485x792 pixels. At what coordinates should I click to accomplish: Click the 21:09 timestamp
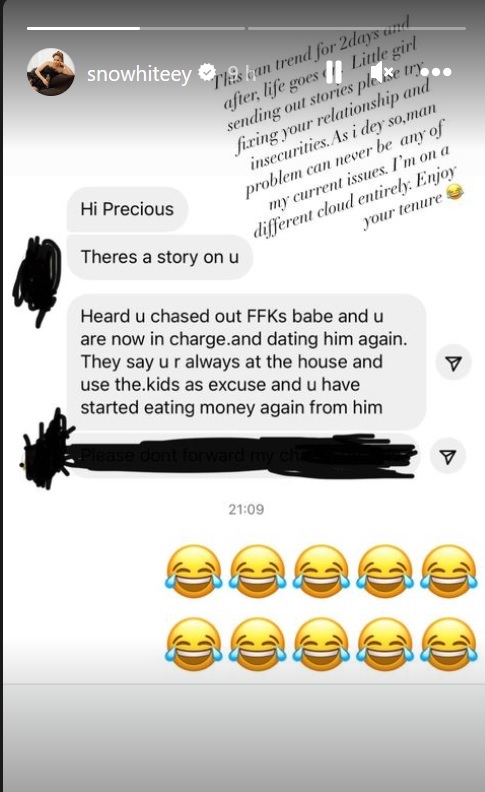click(246, 509)
